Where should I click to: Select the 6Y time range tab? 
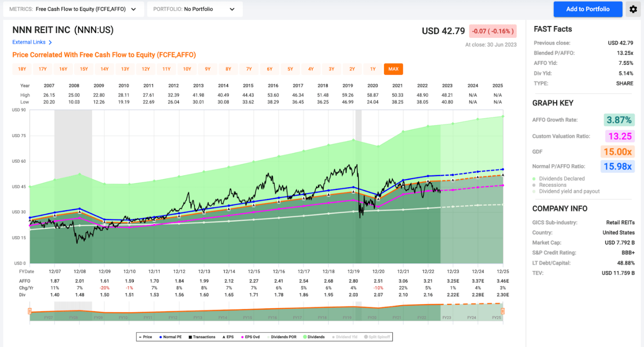(270, 69)
